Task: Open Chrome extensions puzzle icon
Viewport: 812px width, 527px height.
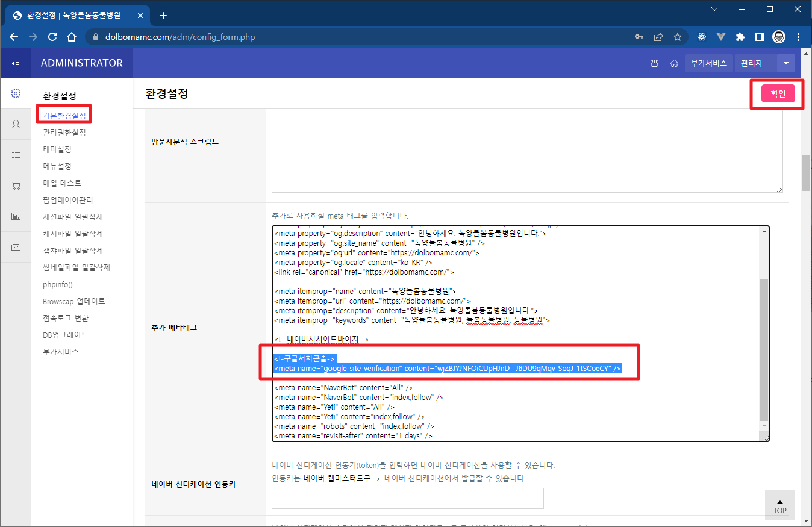Action: tap(740, 37)
